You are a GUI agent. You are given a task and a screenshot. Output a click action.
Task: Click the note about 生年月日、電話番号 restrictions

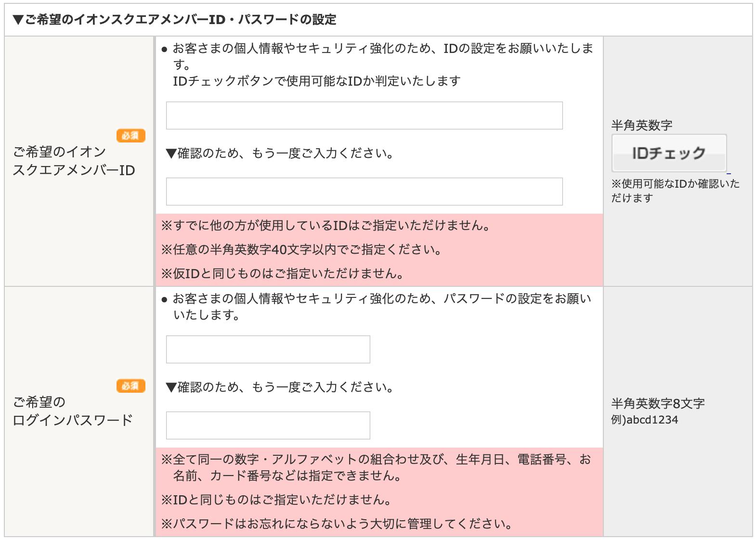pyautogui.click(x=376, y=467)
